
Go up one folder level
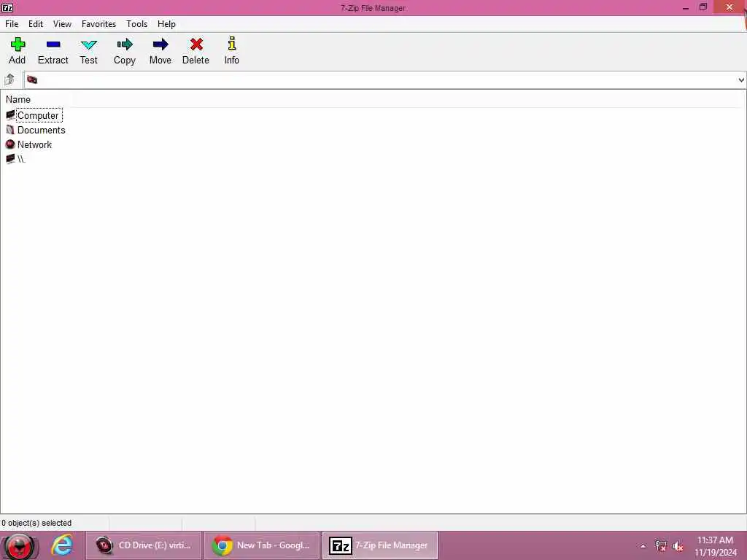9,79
